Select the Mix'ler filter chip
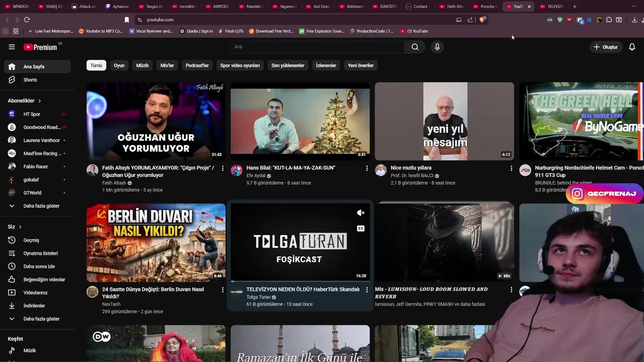This screenshot has width=644, height=362. pos(167,65)
